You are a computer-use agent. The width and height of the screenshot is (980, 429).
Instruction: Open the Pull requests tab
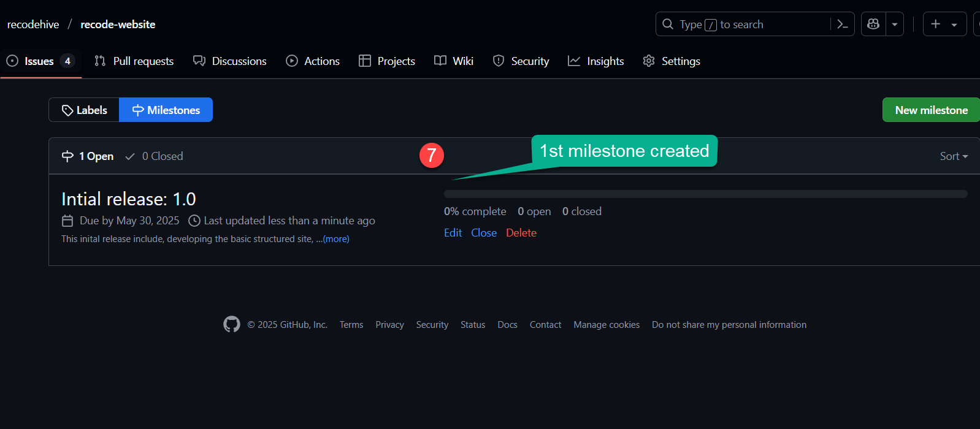point(134,61)
